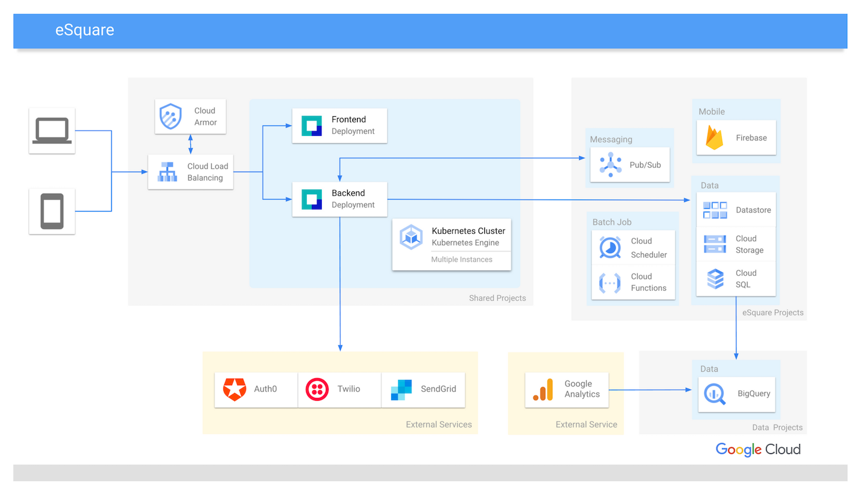Click the Google Analytics bar icon
The width and height of the screenshot is (868, 495).
[543, 390]
